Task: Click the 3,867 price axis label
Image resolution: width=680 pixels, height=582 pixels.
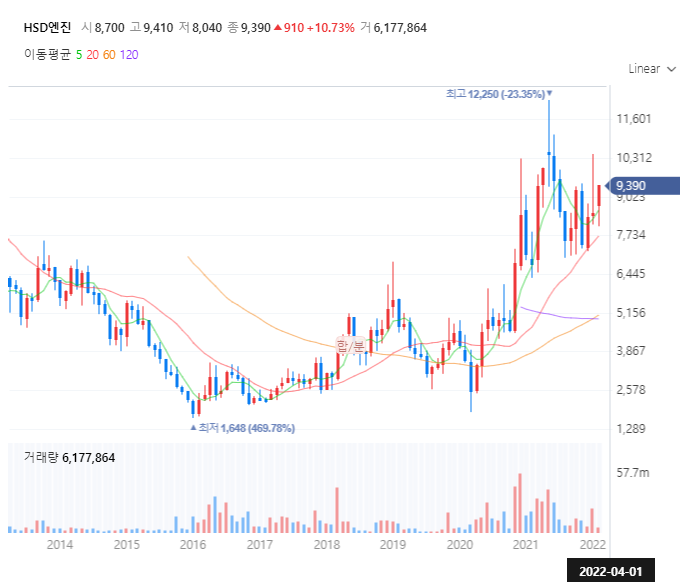Action: click(x=631, y=351)
